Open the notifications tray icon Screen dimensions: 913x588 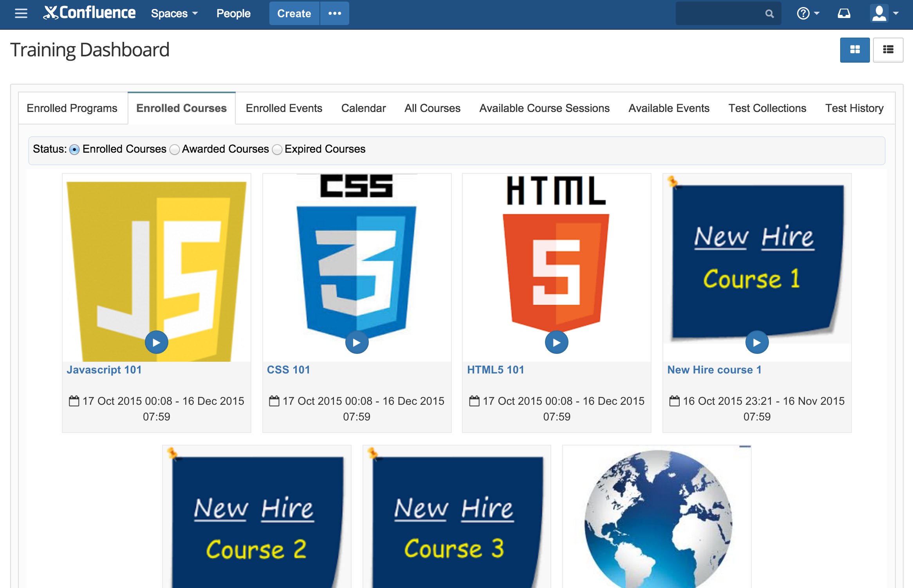844,13
